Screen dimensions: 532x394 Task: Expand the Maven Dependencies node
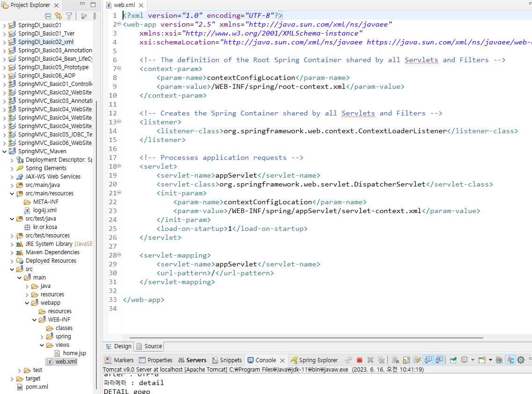(12, 253)
